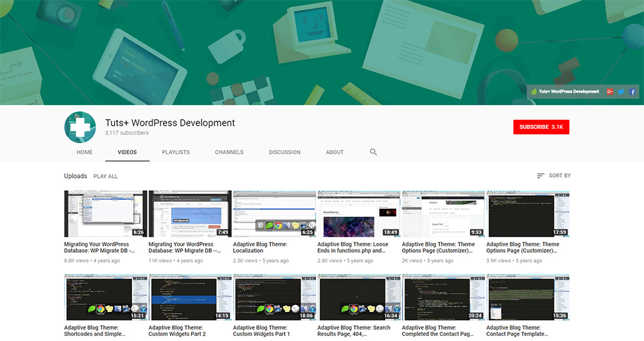Image resolution: width=644 pixels, height=341 pixels.
Task: Open the channel search magnifier icon
Action: [374, 151]
